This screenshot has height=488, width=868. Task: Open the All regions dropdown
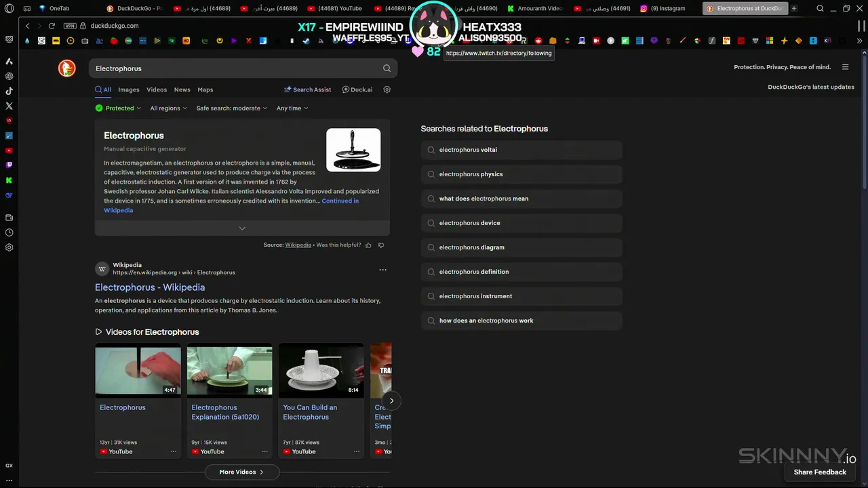tap(168, 108)
